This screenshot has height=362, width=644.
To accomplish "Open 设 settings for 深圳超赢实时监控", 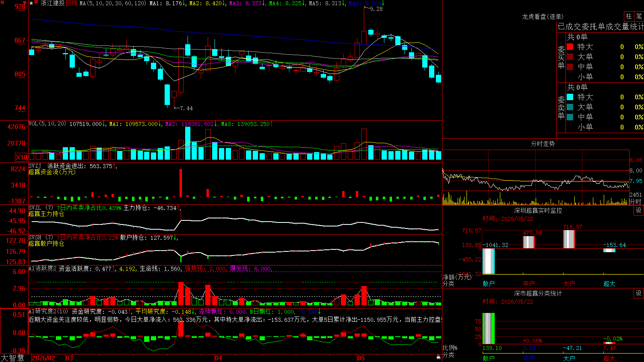I will pos(639,210).
